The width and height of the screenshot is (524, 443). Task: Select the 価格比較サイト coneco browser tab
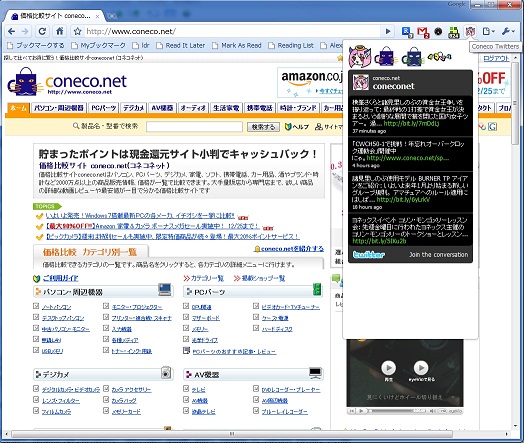(55, 16)
